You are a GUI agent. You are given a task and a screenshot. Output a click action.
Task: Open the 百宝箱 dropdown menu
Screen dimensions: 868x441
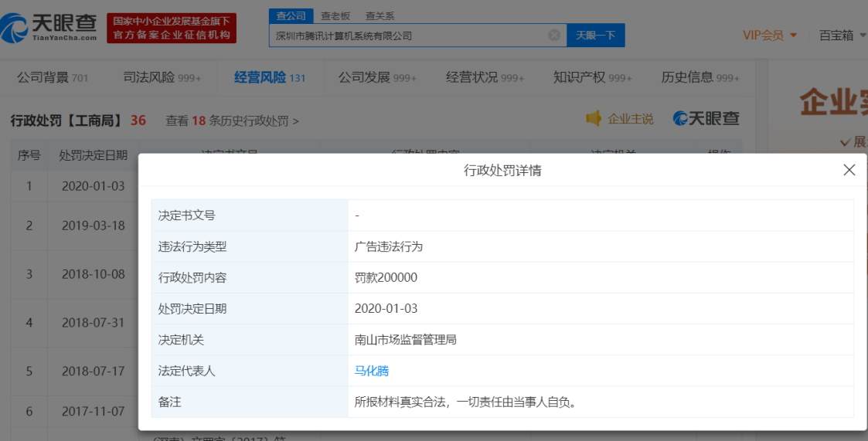pos(842,36)
